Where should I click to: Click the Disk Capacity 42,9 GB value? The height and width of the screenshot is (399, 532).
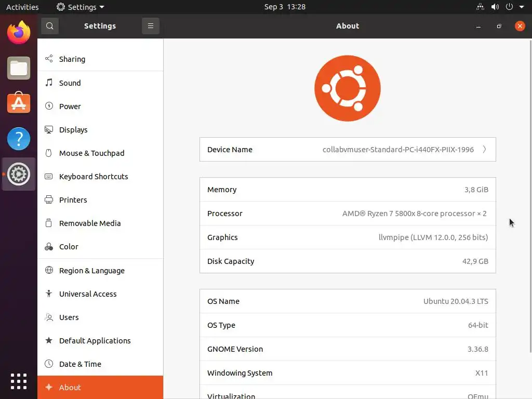475,261
